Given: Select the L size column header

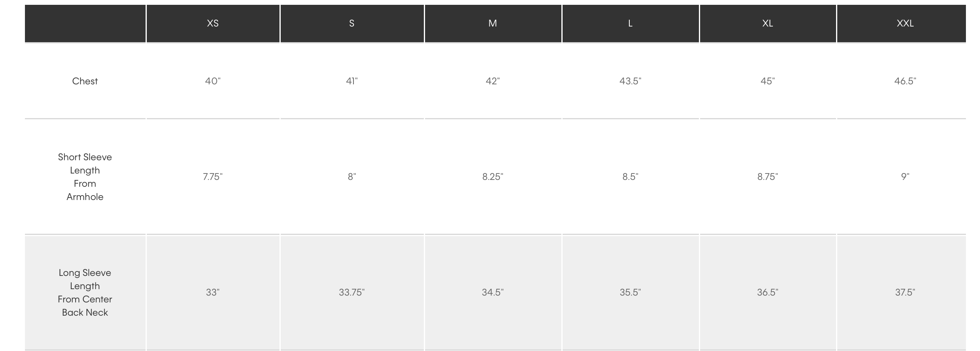Looking at the screenshot, I should click(630, 23).
